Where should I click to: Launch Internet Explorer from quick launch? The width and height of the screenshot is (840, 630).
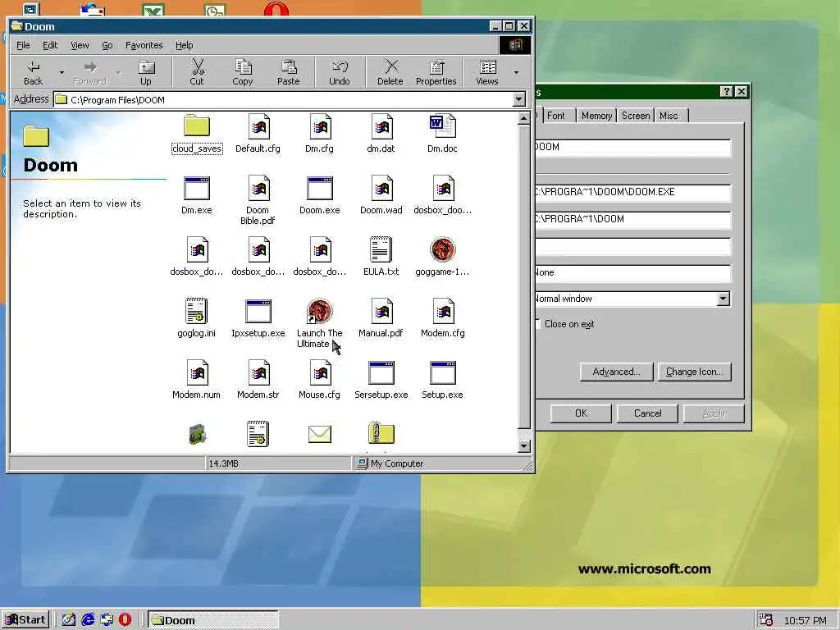88,620
